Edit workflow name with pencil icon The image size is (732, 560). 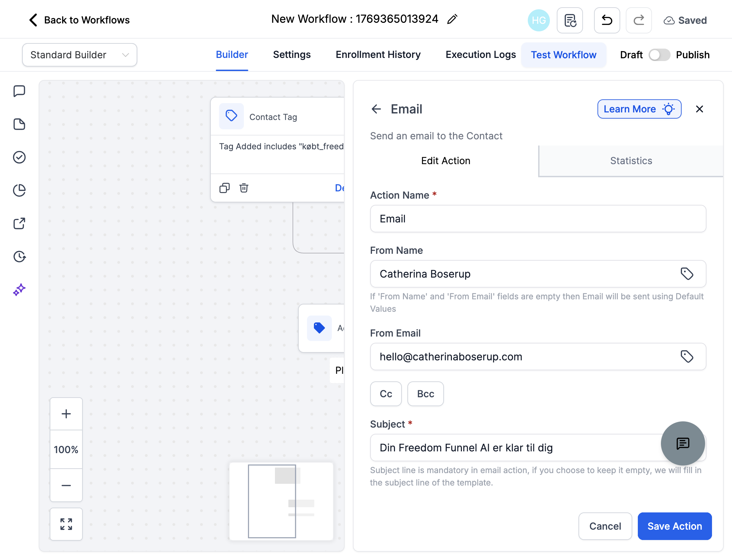coord(452,19)
